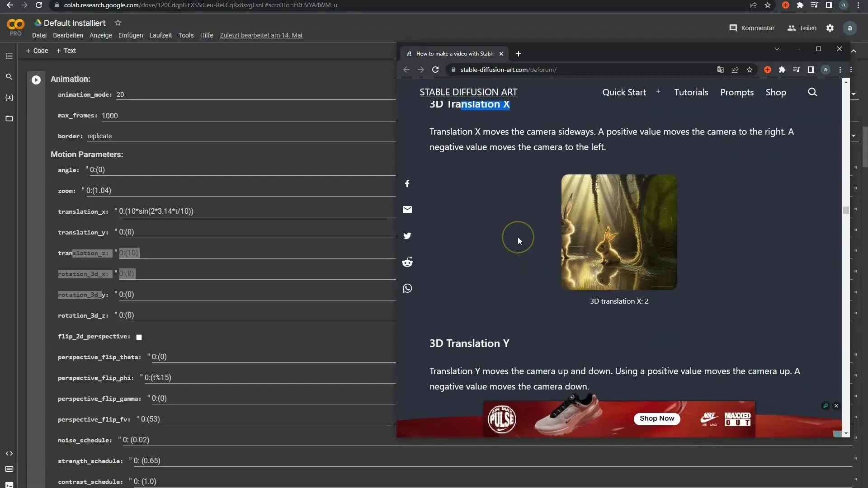Open Tools menu in Colab
Image resolution: width=868 pixels, height=488 pixels.
coord(186,35)
